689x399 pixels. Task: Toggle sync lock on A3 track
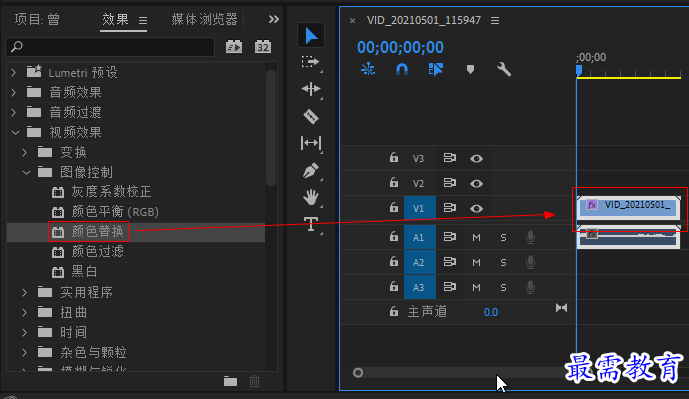click(450, 287)
